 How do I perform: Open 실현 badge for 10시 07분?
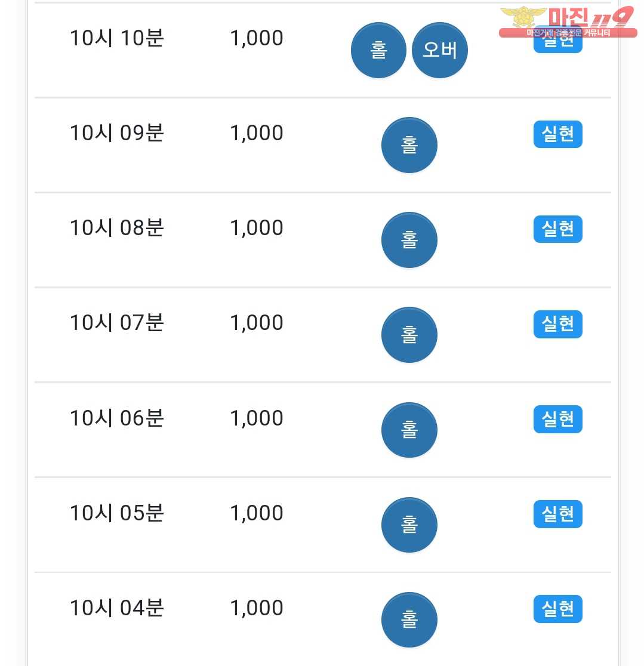tap(558, 324)
